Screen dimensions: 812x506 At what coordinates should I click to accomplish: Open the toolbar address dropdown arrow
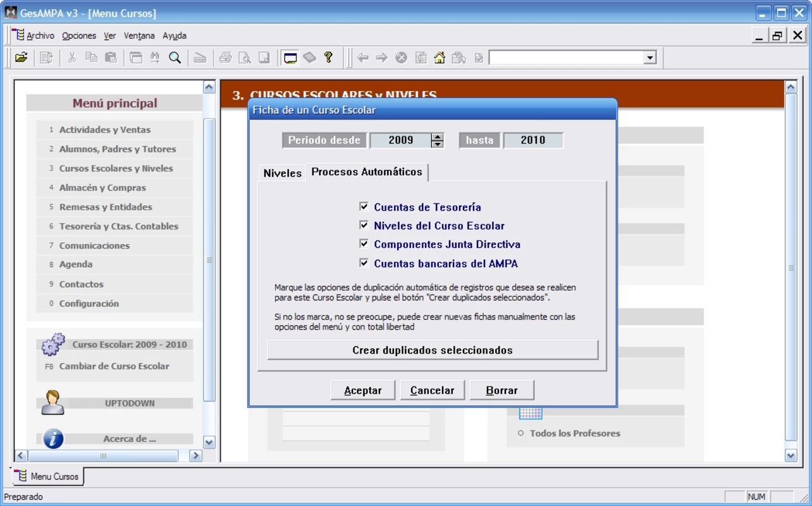coord(649,58)
